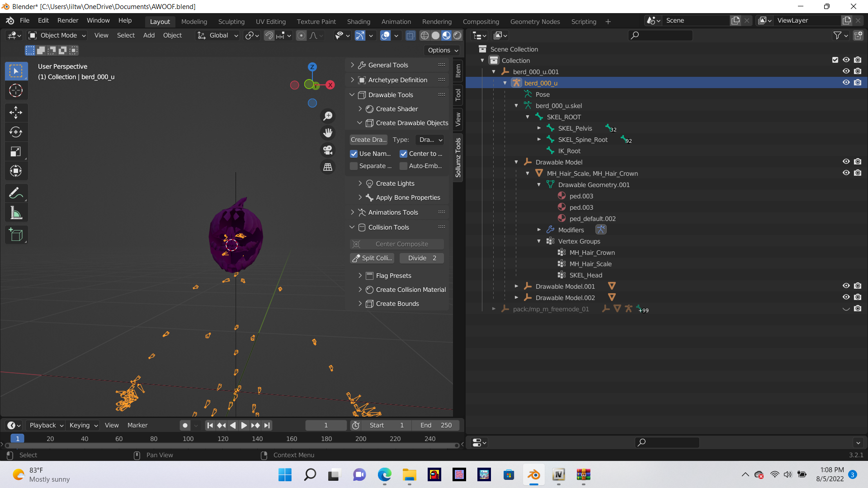Click the Split Collision button
Viewport: 868px width, 488px height.
click(372, 258)
